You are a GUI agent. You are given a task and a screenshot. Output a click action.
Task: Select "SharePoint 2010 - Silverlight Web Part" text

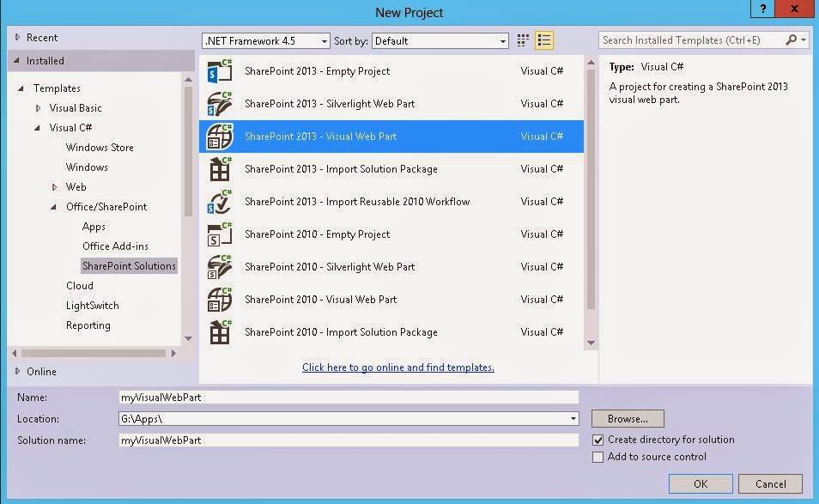click(330, 267)
